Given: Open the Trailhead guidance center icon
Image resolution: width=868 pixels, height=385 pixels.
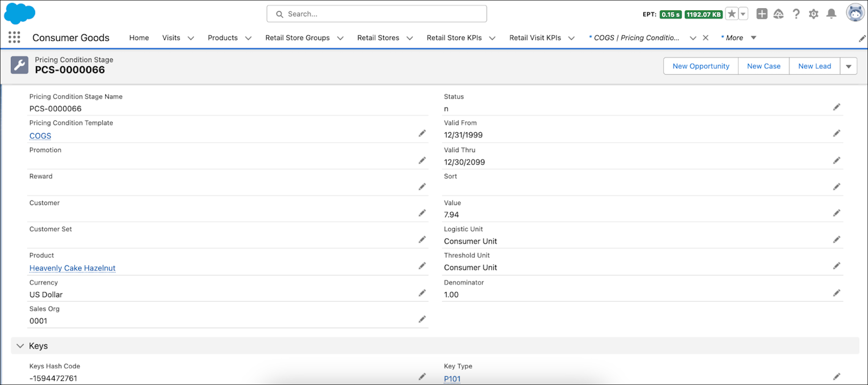Looking at the screenshot, I should coord(778,14).
